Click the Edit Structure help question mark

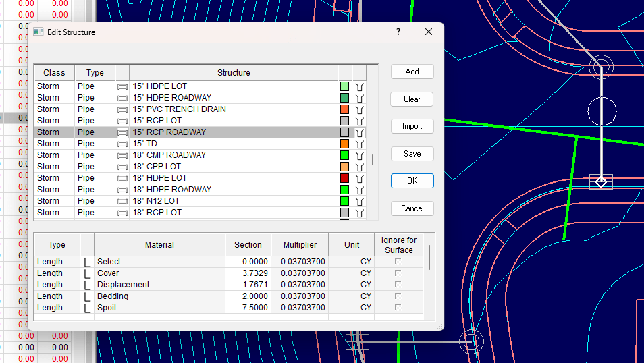coord(398,32)
